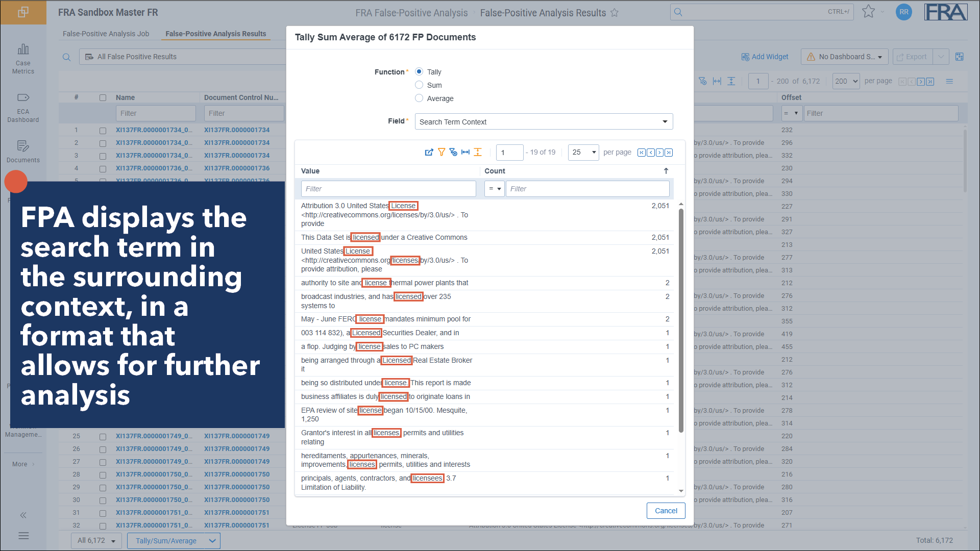Click the Cancel button in dialog
Image resolution: width=980 pixels, height=551 pixels.
666,511
